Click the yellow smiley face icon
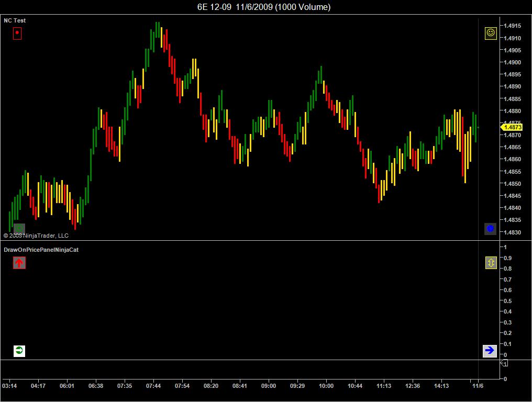Image resolution: width=532 pixels, height=402 pixels. [491, 33]
